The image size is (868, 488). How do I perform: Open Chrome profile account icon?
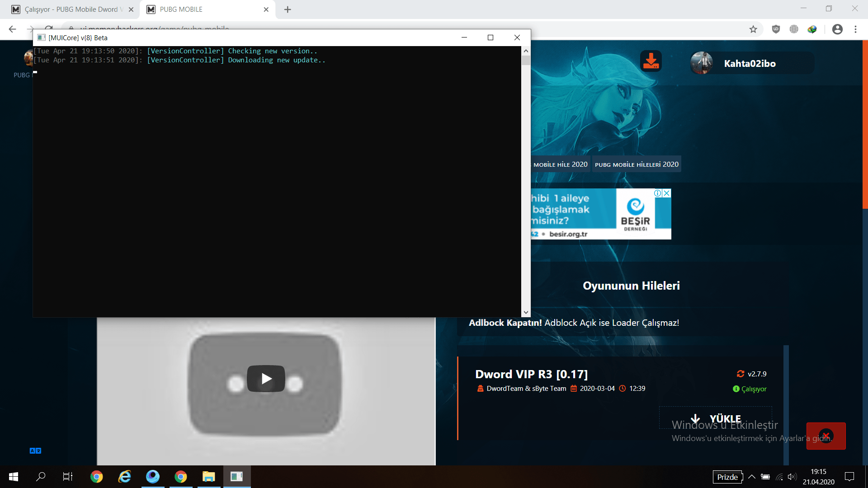[x=837, y=29]
